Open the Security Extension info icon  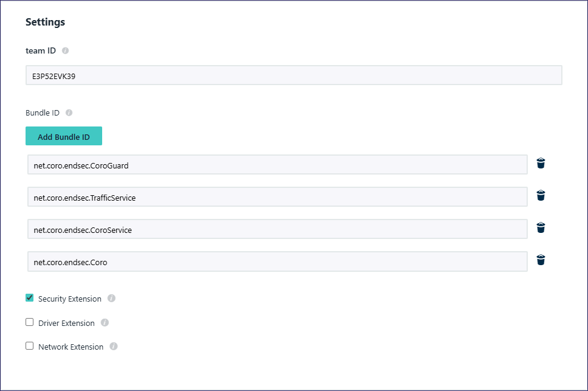tap(111, 299)
